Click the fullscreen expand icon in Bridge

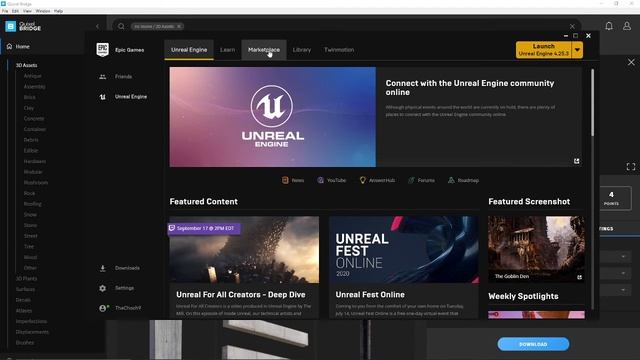(631, 167)
